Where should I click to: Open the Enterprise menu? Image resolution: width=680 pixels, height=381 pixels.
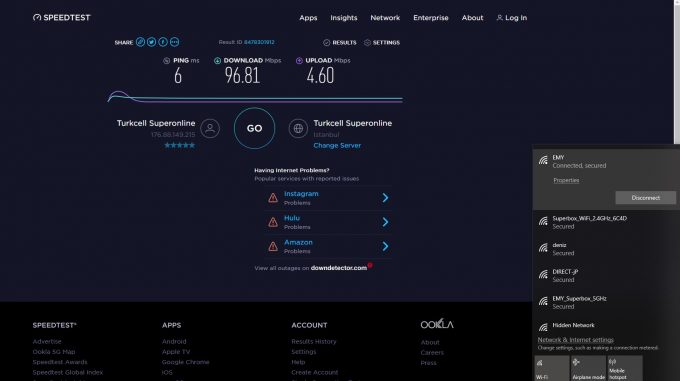[431, 18]
